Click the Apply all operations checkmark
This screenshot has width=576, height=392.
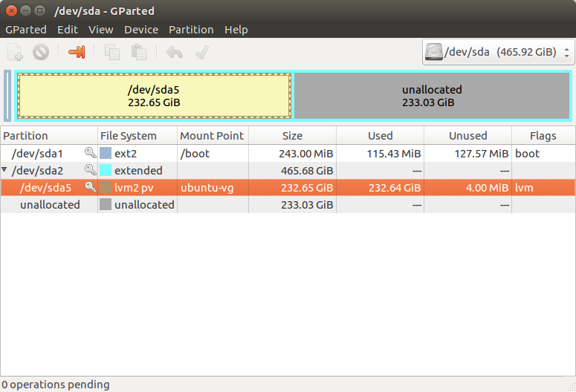(x=201, y=52)
